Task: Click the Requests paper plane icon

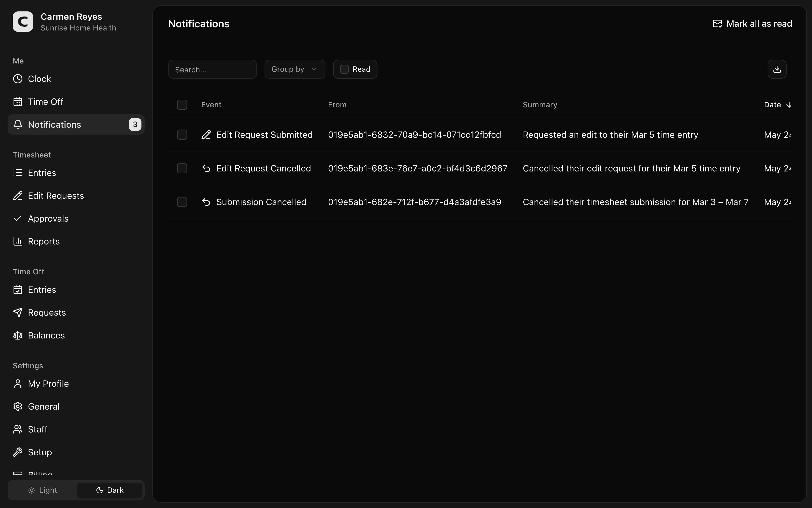Action: click(18, 312)
